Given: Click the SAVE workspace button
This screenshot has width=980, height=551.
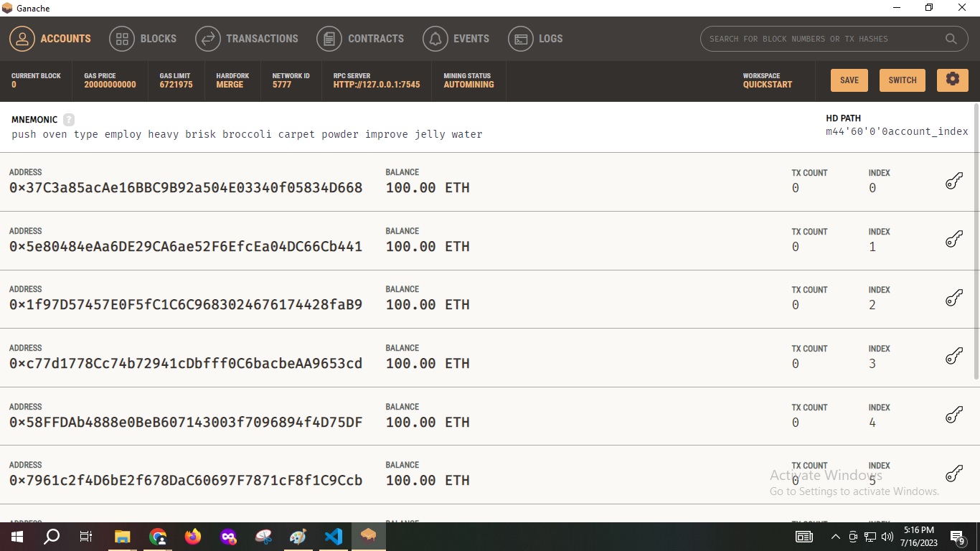Looking at the screenshot, I should tap(849, 80).
